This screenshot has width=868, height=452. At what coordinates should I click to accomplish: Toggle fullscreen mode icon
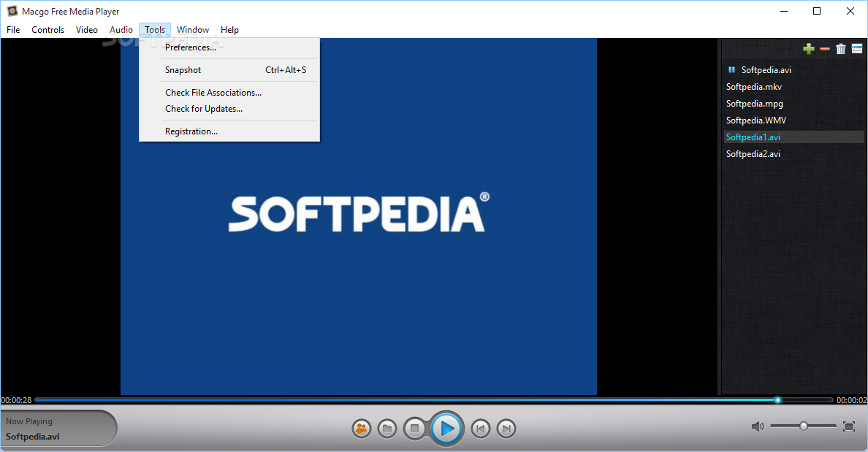point(848,426)
